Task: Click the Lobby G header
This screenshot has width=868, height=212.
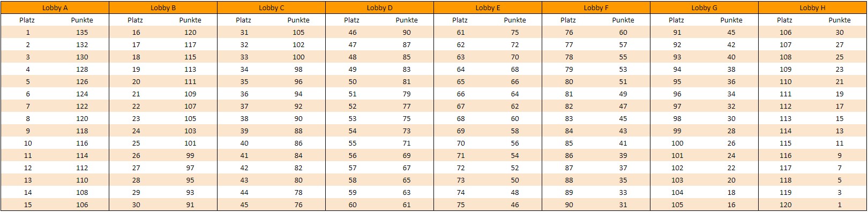Action: tap(704, 7)
